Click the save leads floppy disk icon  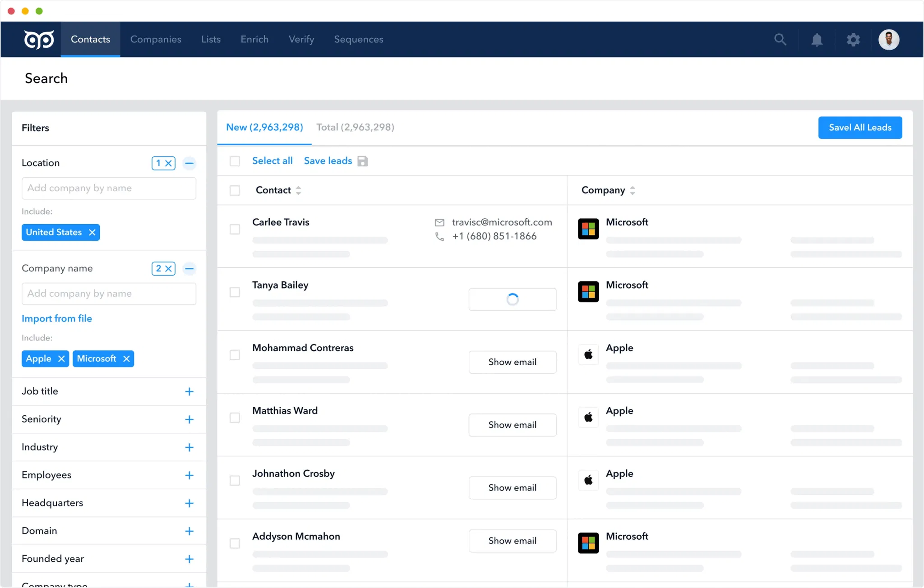[363, 161]
